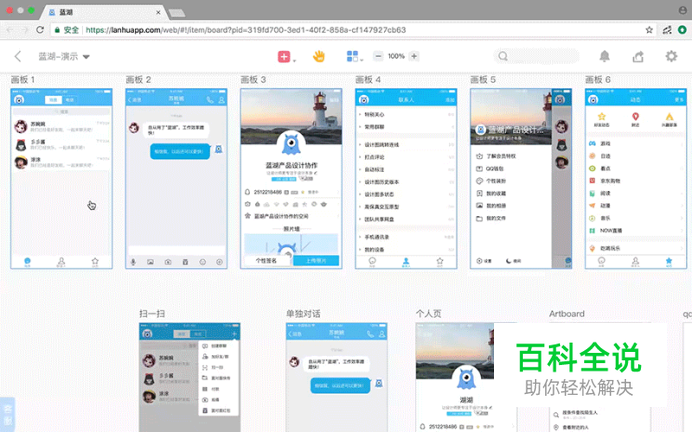
Task: Click the NOW直播 row in 画板 6
Action: [636, 230]
